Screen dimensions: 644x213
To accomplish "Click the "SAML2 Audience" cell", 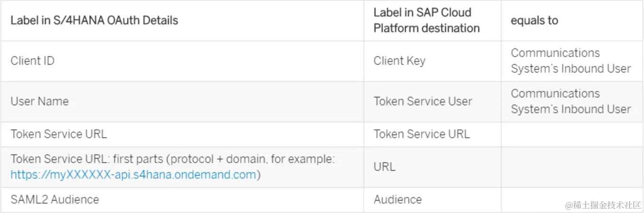I will [55, 200].
